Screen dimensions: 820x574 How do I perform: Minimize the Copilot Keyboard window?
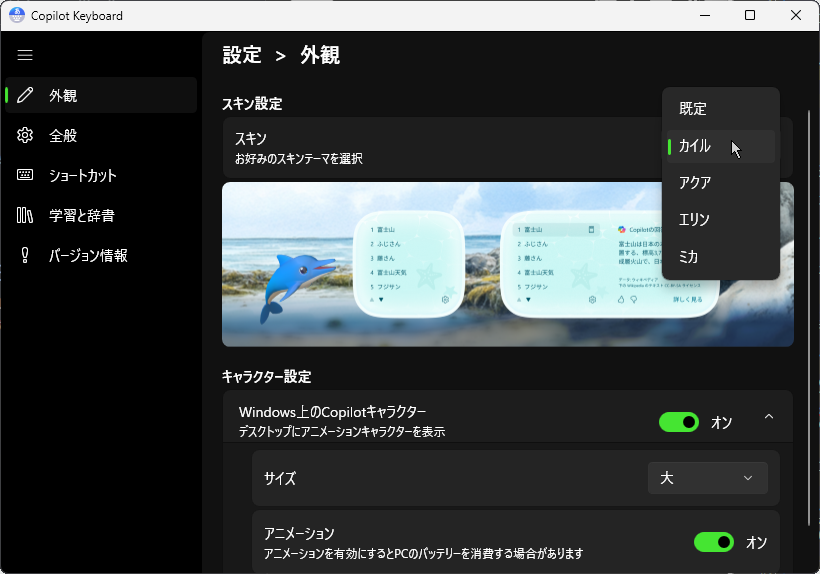(705, 15)
